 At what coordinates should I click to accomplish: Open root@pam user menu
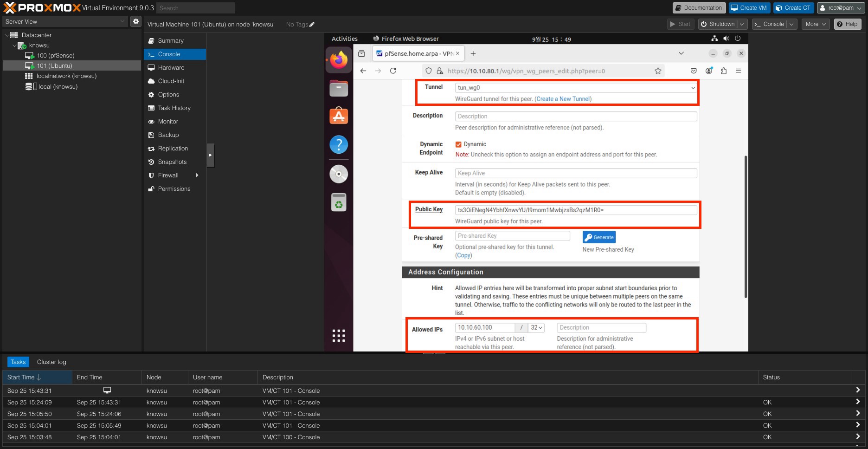pyautogui.click(x=841, y=8)
